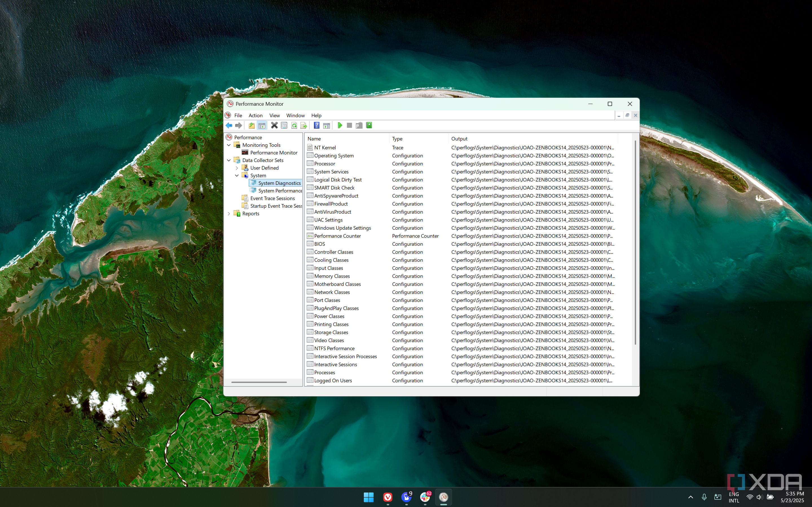Select the SMART Disk Check row
The width and height of the screenshot is (812, 507).
(x=334, y=188)
